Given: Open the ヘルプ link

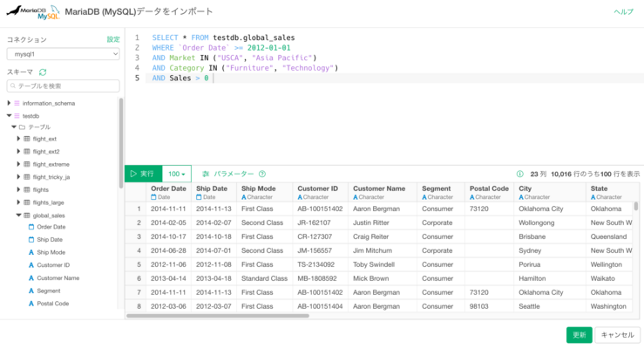Looking at the screenshot, I should (623, 12).
